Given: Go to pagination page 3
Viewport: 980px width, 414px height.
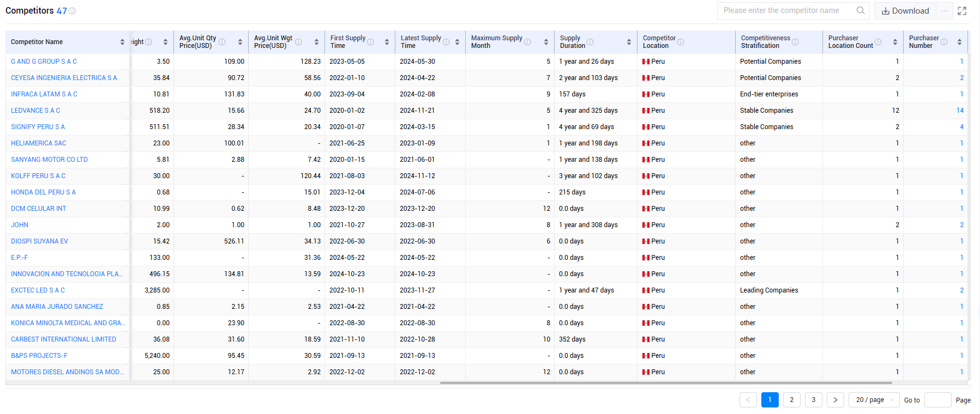Looking at the screenshot, I should point(814,400).
